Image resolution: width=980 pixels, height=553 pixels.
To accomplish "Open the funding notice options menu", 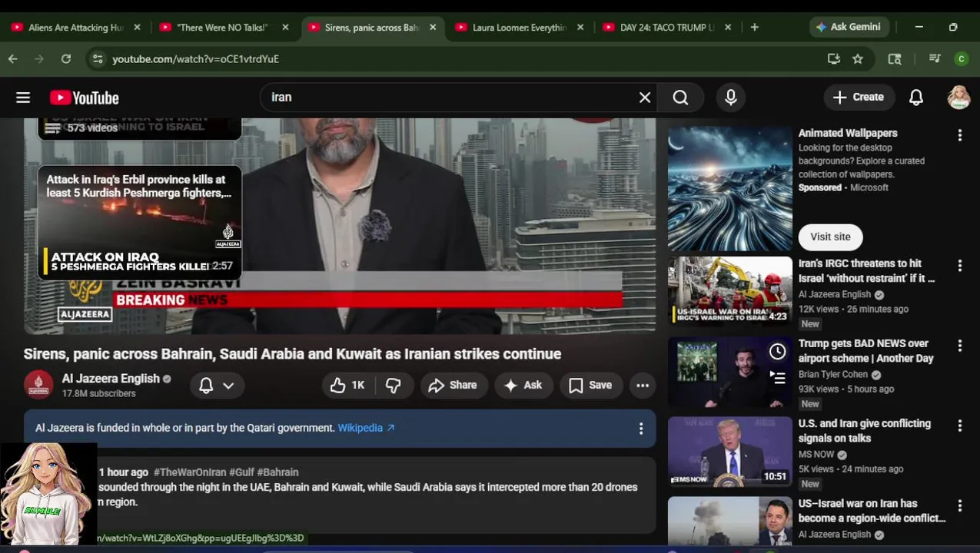I will [x=641, y=429].
